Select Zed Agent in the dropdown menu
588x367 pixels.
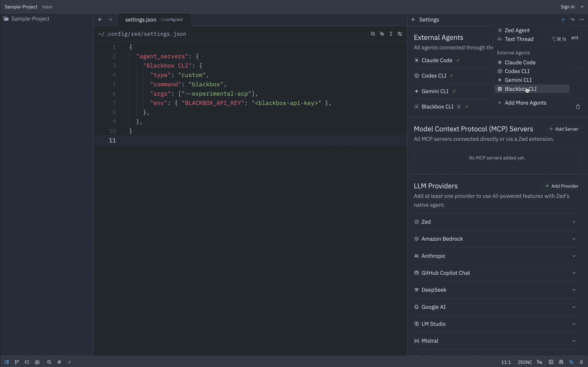[532, 30]
